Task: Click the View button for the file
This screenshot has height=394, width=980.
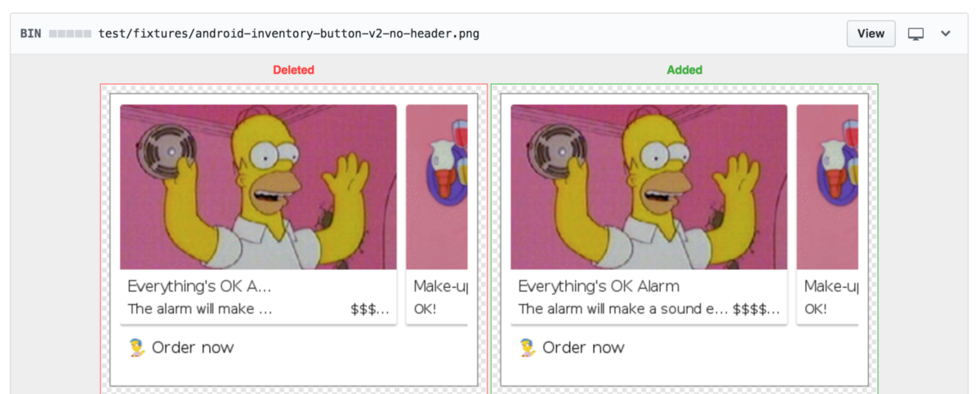Action: pyautogui.click(x=871, y=33)
